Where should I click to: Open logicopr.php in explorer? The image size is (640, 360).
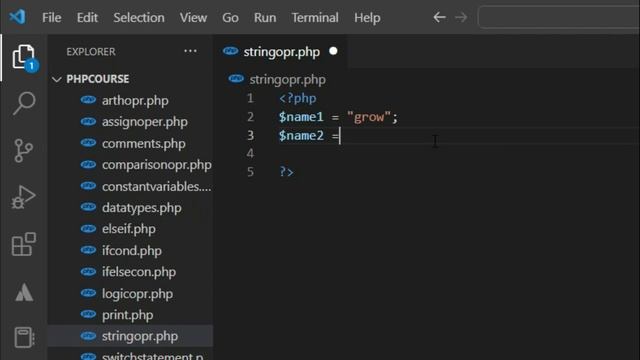(x=131, y=293)
